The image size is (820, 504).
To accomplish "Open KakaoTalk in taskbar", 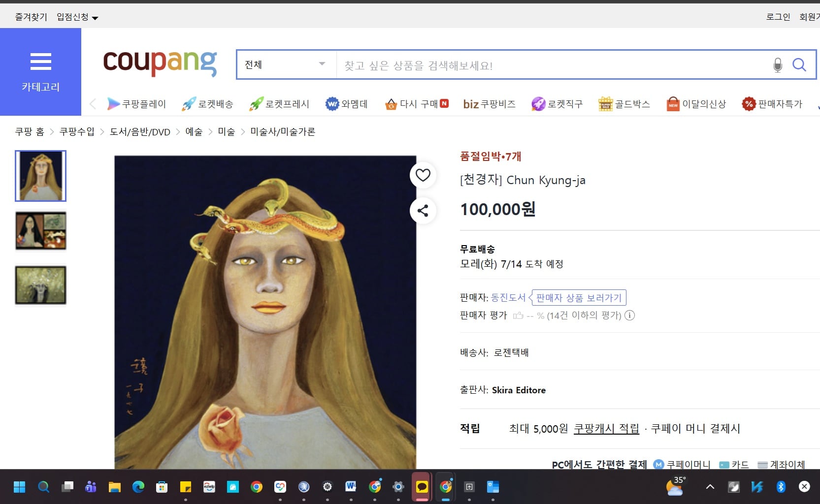I will coord(422,487).
